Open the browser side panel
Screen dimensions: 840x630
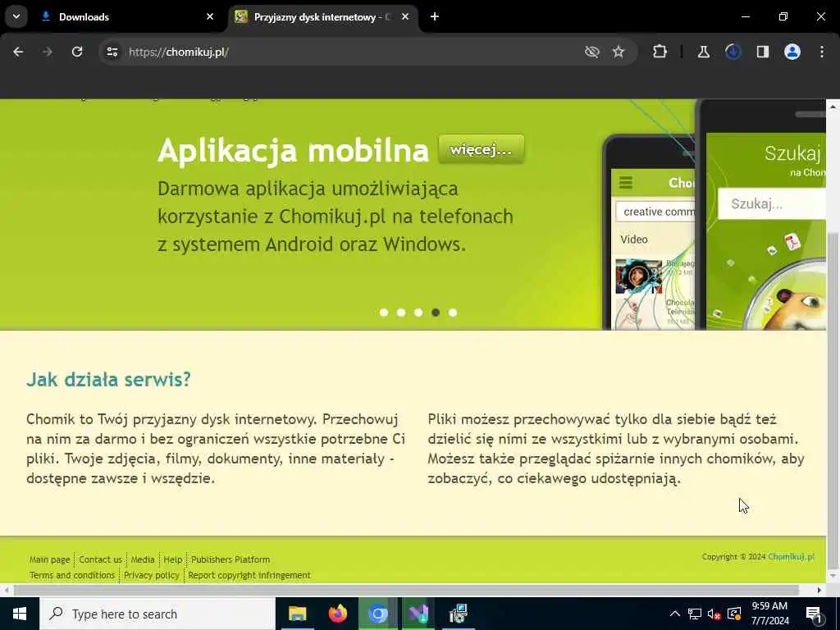coord(762,52)
